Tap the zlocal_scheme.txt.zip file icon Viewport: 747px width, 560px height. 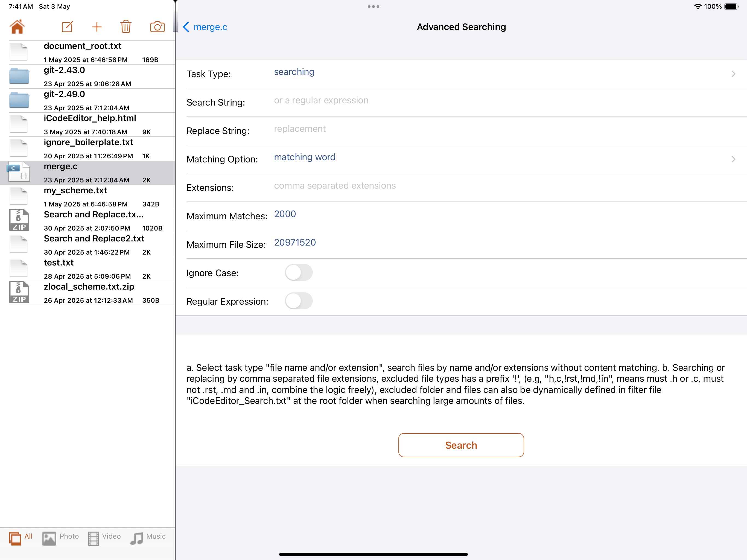click(x=19, y=293)
